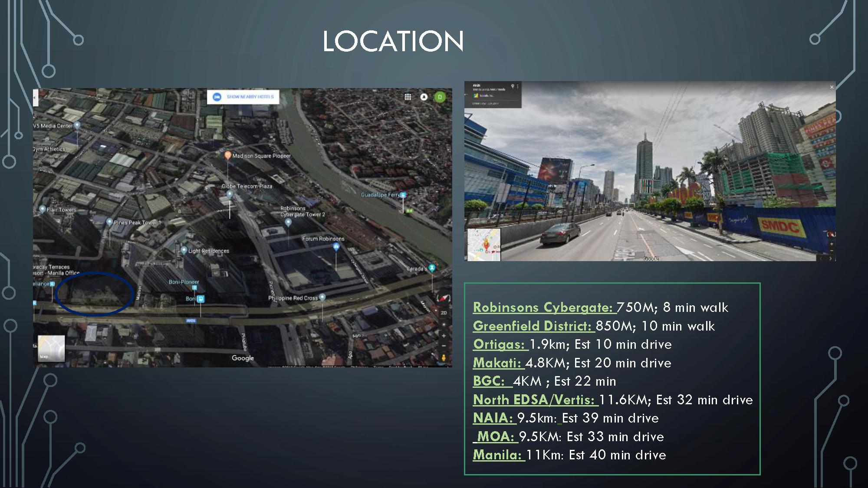The height and width of the screenshot is (488, 868).
Task: Open the Google apps grid icon
Action: (408, 97)
